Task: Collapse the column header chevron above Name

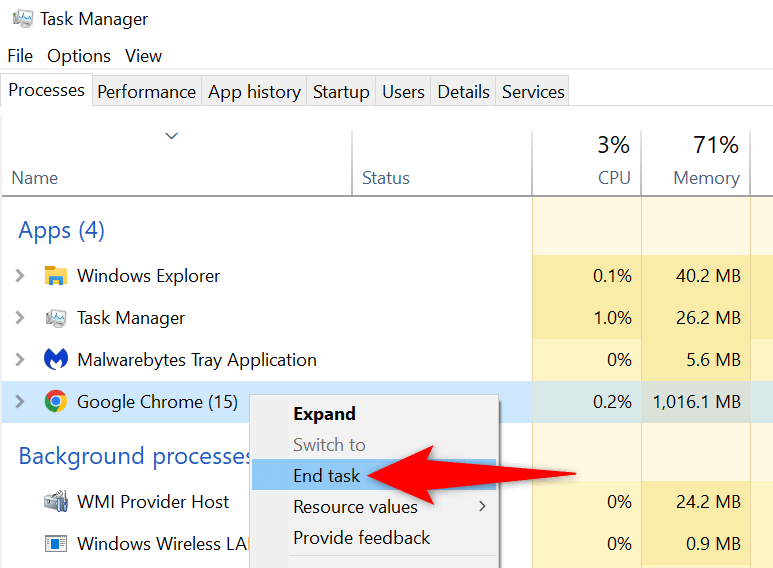Action: tap(171, 136)
